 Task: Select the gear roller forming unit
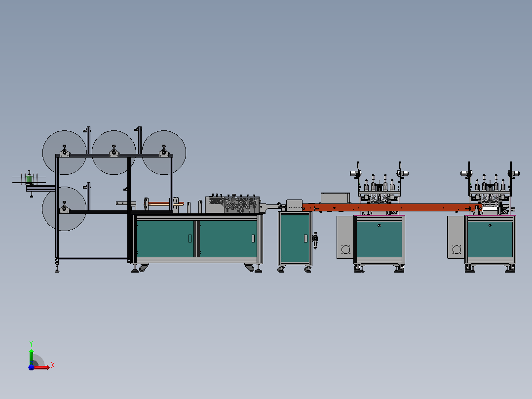[232, 205]
